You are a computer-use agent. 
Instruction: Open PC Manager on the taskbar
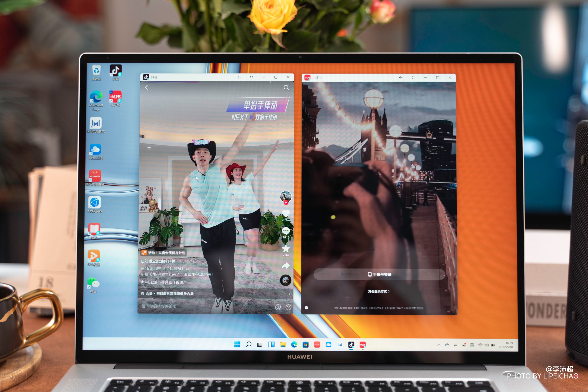point(340,345)
